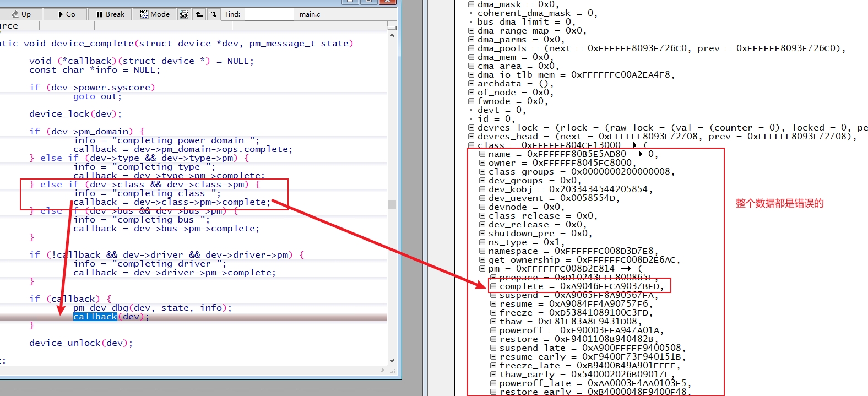Expand the dev_kobj member
868x396 pixels.
tap(482, 189)
